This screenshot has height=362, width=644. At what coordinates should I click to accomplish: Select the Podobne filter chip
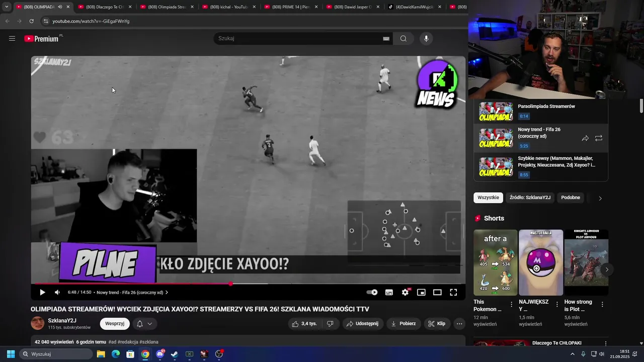click(571, 198)
